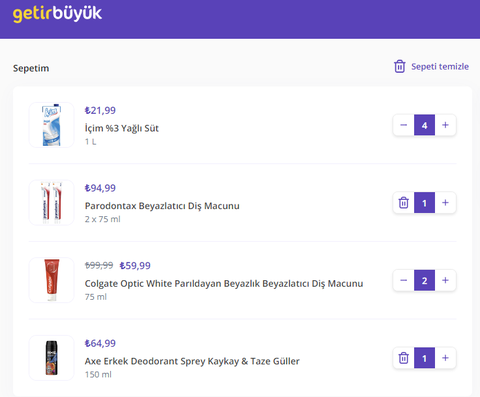Decrease İçim %3 Yağlı Süt quantity

click(403, 125)
